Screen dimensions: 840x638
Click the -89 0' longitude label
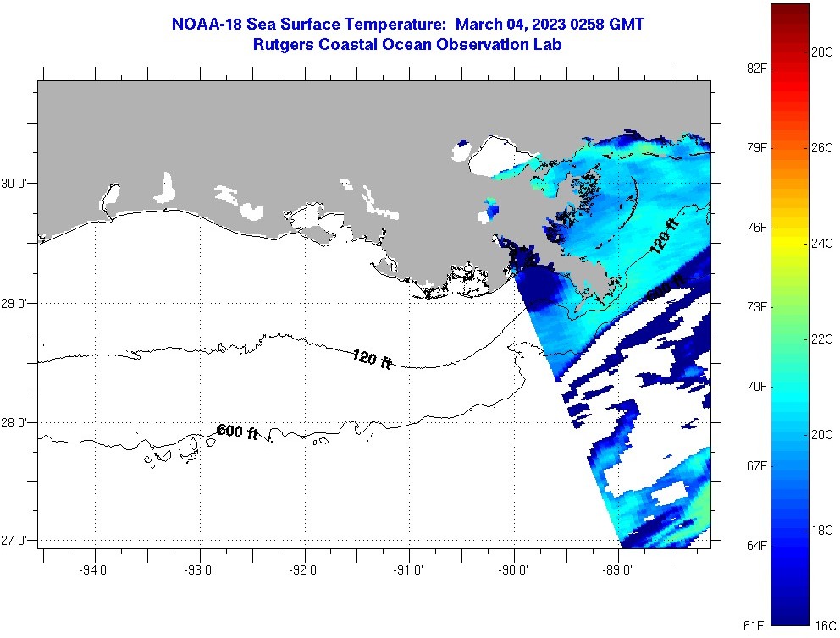tap(618, 570)
